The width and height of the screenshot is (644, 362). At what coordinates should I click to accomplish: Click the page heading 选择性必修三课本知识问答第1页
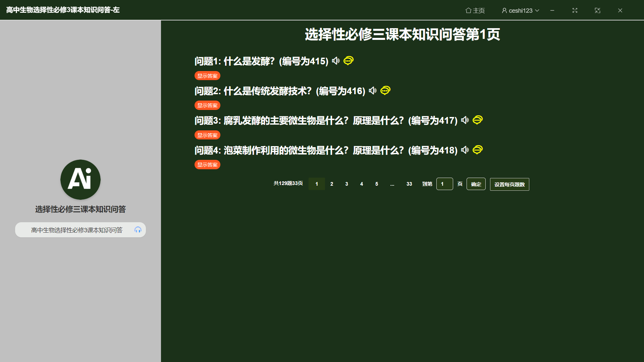pos(402,35)
